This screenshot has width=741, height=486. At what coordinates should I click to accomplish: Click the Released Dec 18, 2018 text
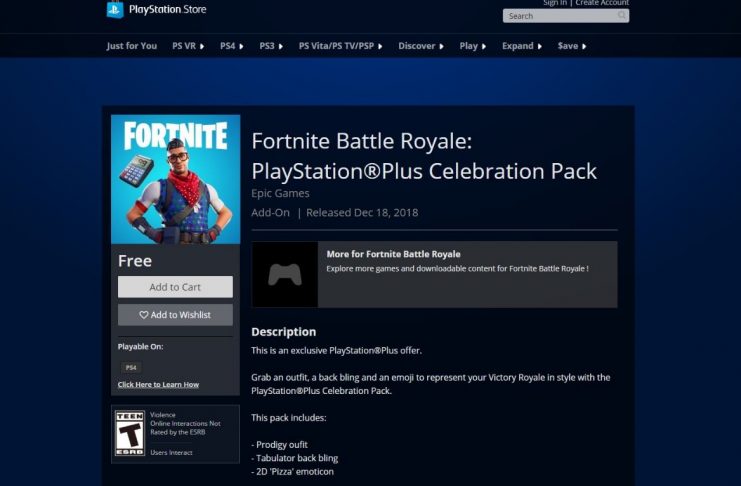362,213
